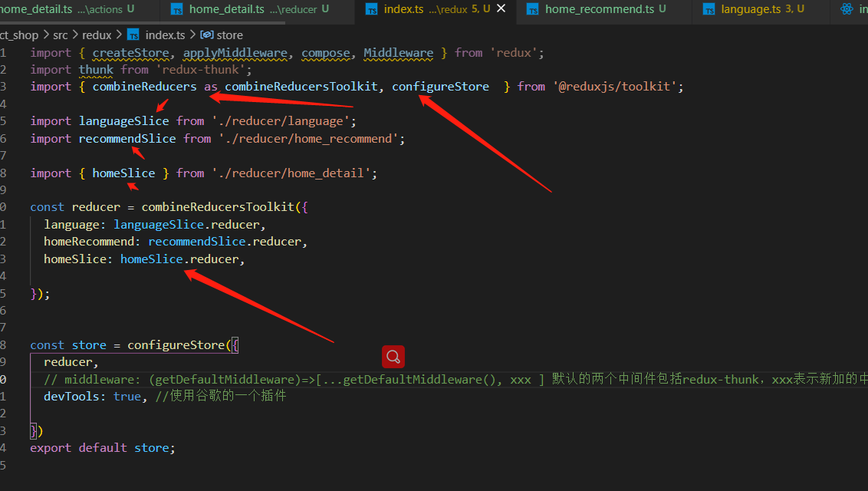Click the createStore import identifier
868x491 pixels.
tap(130, 53)
